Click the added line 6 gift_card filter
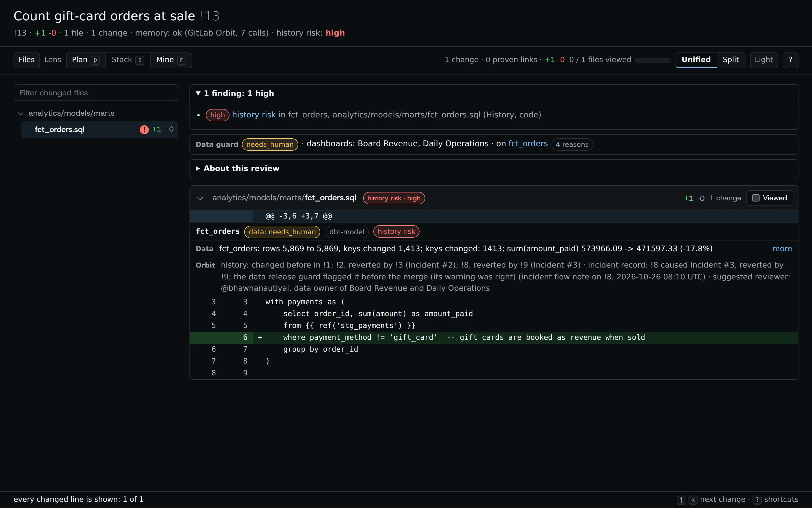Image resolution: width=812 pixels, height=508 pixels. pyautogui.click(x=494, y=338)
